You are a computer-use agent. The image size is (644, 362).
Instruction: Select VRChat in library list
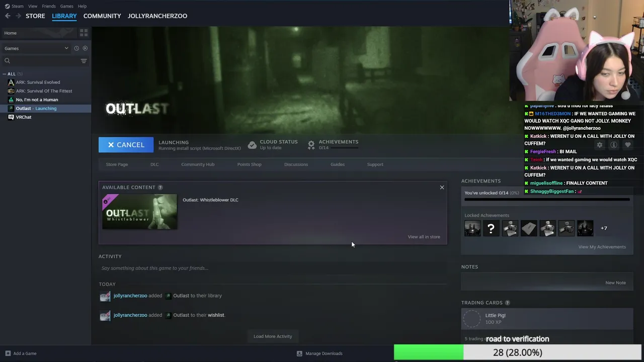click(x=24, y=117)
